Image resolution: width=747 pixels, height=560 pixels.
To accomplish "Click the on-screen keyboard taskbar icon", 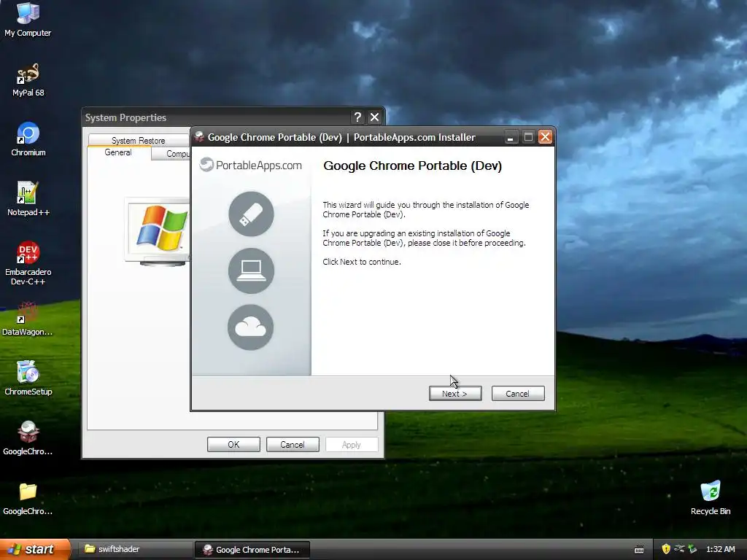I will coord(639,550).
